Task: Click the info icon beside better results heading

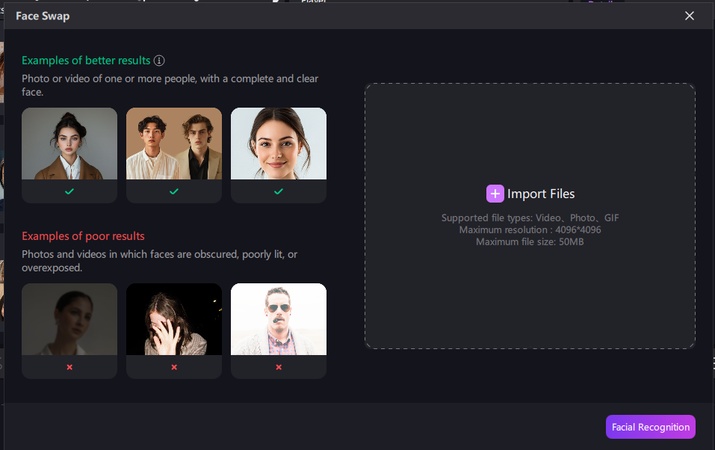Action: [159, 60]
